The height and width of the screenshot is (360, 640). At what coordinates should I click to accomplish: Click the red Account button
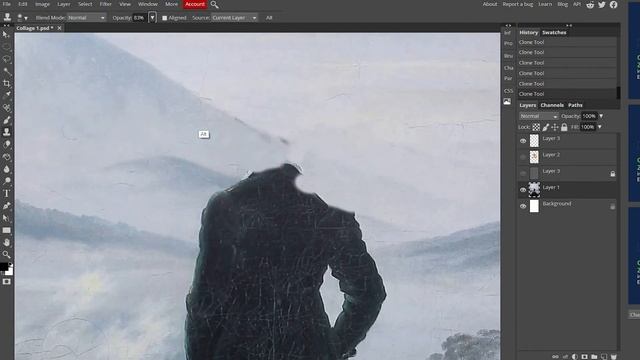tap(195, 4)
